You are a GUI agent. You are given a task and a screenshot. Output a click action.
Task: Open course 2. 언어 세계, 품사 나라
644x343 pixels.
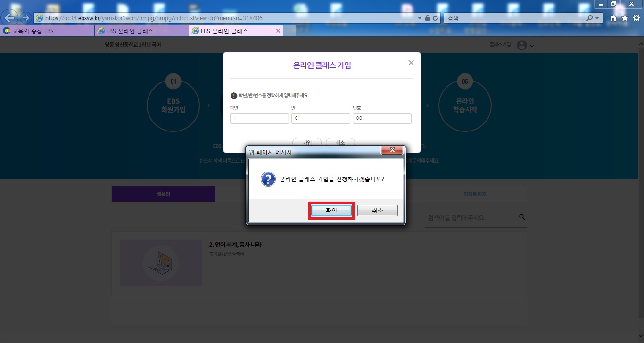(235, 245)
